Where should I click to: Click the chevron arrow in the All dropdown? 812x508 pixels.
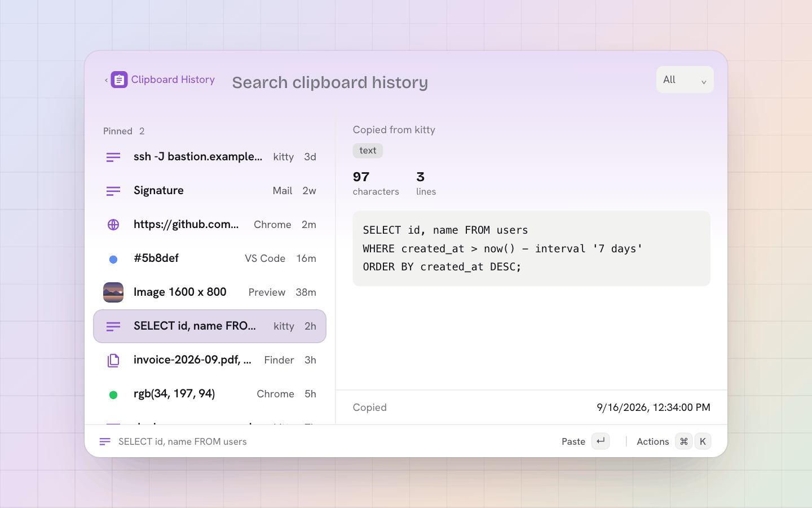704,82
